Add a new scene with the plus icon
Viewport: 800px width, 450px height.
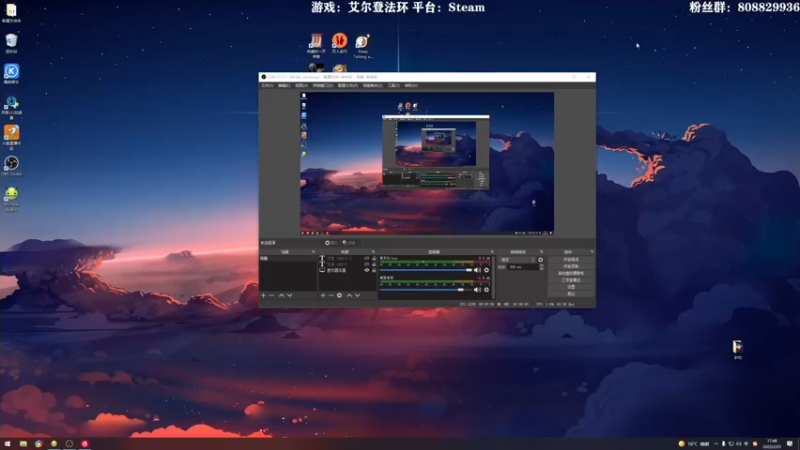(x=263, y=295)
